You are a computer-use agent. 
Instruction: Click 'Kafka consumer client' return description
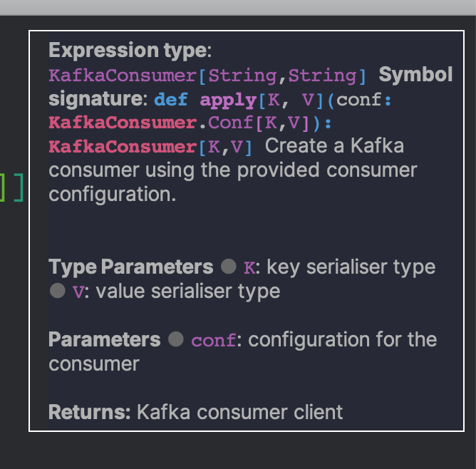tap(240, 412)
